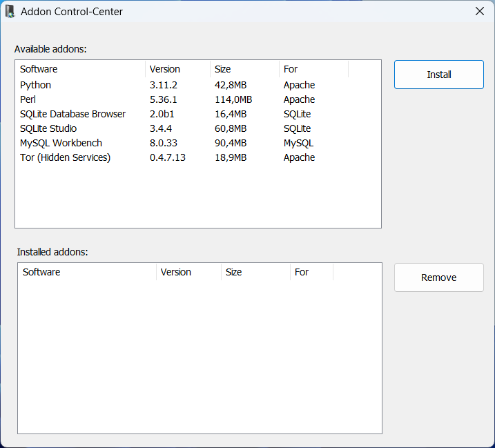The height and width of the screenshot is (448, 495).
Task: Sort available addons by Software column
Action: [80, 69]
